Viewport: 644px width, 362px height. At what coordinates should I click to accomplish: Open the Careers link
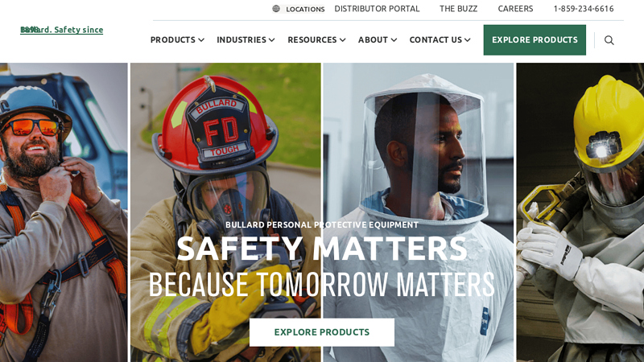[x=515, y=9]
